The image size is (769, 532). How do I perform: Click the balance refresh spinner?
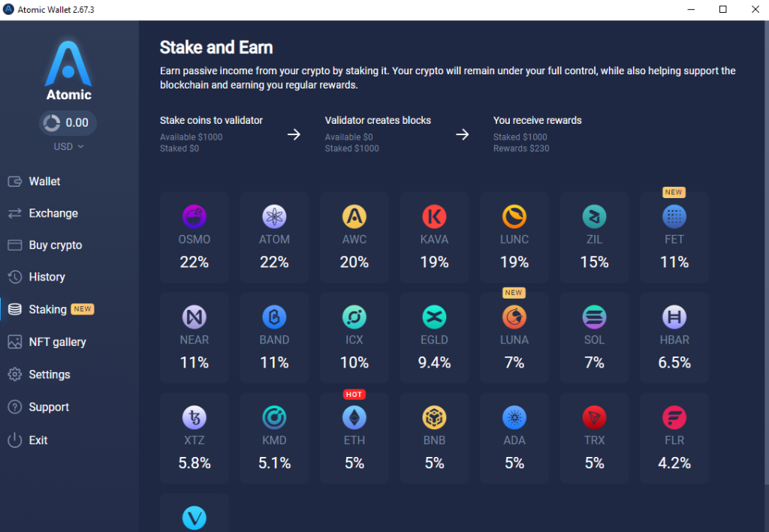(50, 122)
